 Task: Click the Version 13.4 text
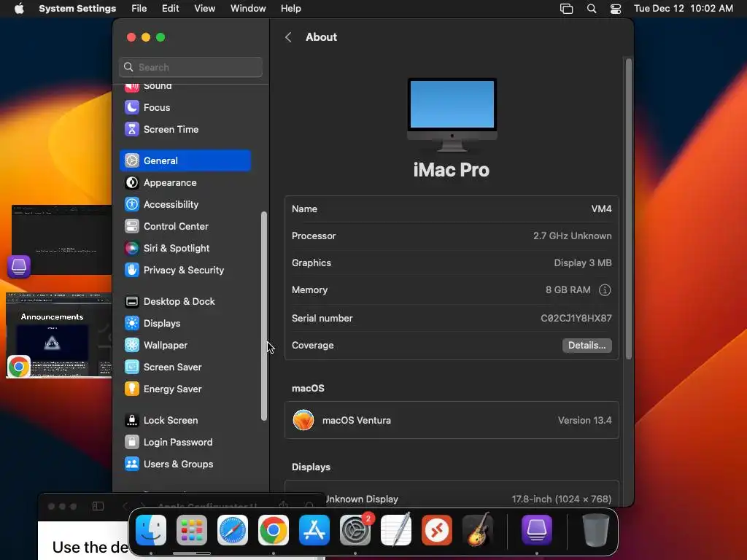[585, 421]
